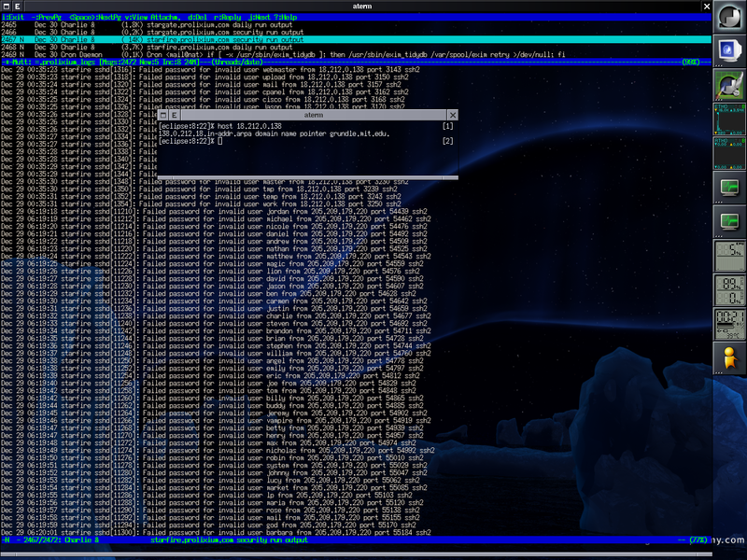Click log line for invalid user jordan
The width and height of the screenshot is (747, 560).
(x=215, y=212)
